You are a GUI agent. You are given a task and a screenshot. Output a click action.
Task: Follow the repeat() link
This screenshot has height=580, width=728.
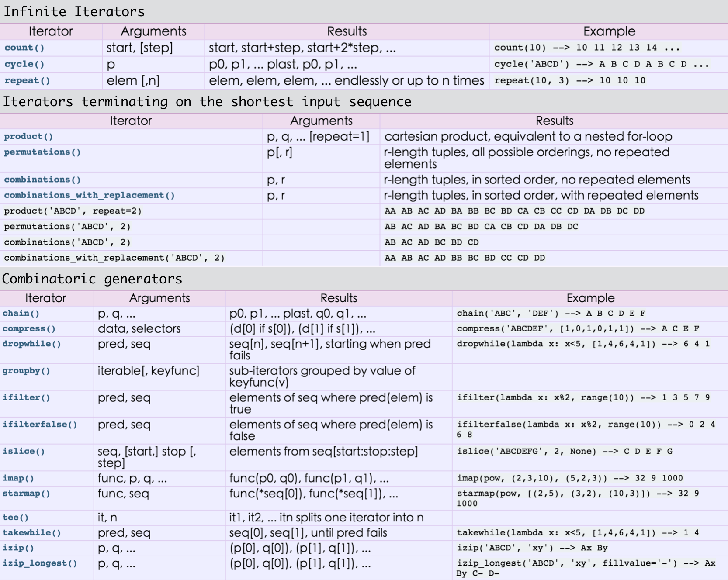pyautogui.click(x=27, y=81)
